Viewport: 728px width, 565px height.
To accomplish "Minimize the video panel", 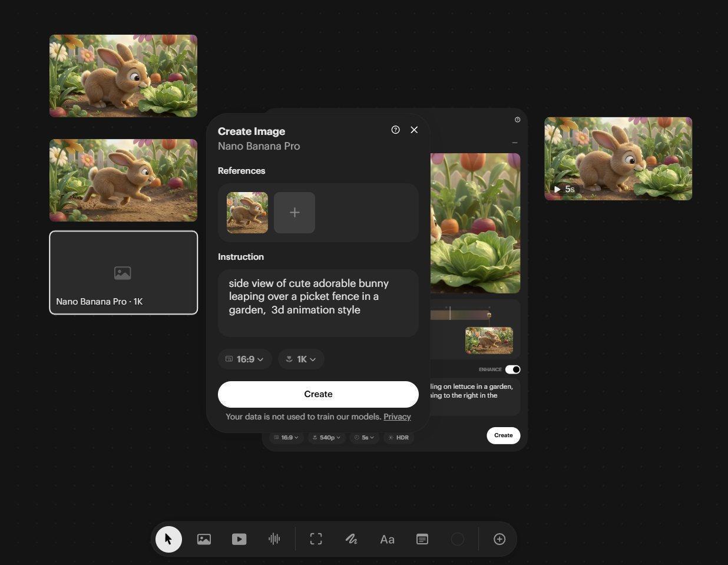I will coord(515,143).
